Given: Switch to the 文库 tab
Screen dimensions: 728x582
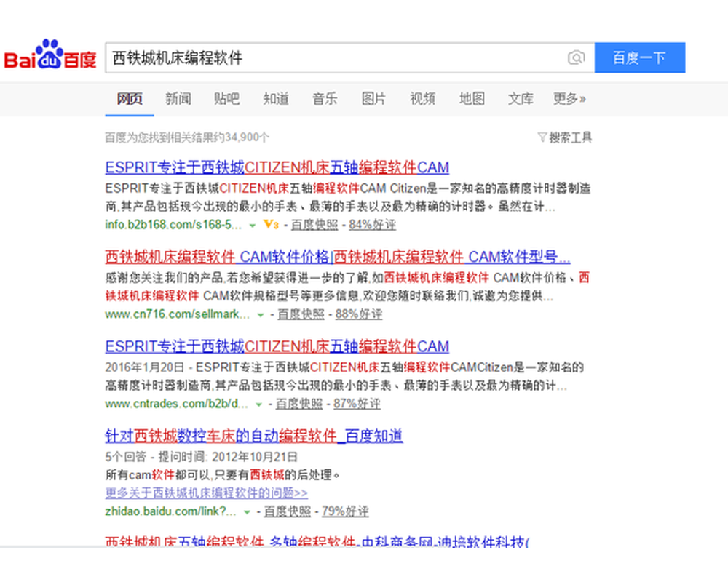Looking at the screenshot, I should click(521, 99).
